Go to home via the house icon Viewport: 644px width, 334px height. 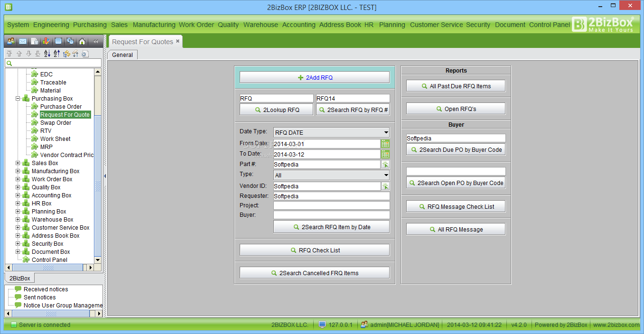(x=82, y=41)
